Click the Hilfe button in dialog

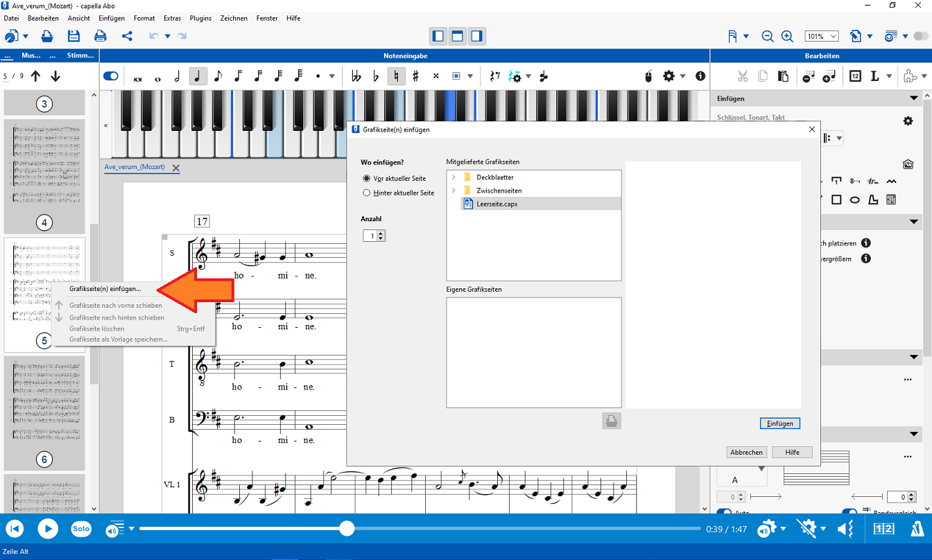point(792,452)
